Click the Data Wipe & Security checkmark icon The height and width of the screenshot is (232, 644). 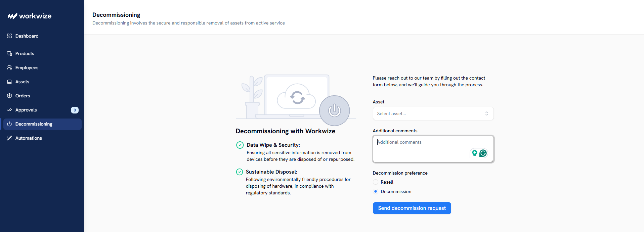click(x=240, y=145)
